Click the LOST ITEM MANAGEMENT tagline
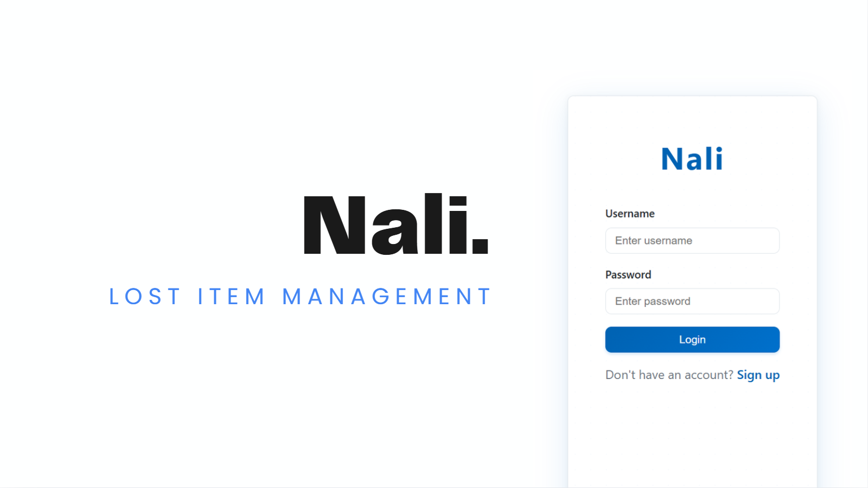 [x=300, y=297]
